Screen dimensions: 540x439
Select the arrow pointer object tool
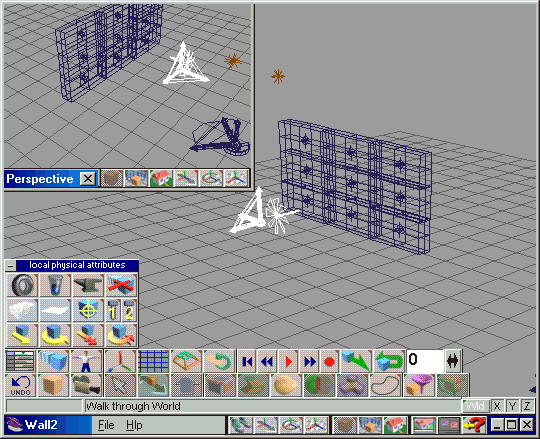(120, 385)
